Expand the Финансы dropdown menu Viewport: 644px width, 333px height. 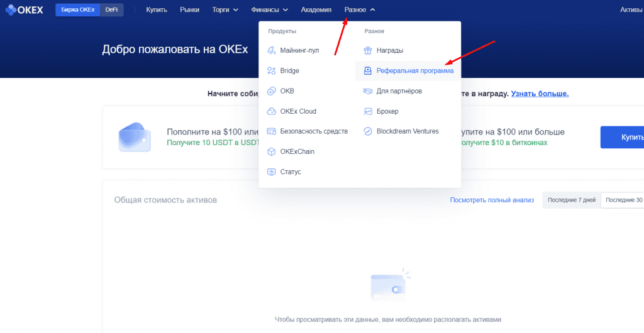(x=269, y=10)
